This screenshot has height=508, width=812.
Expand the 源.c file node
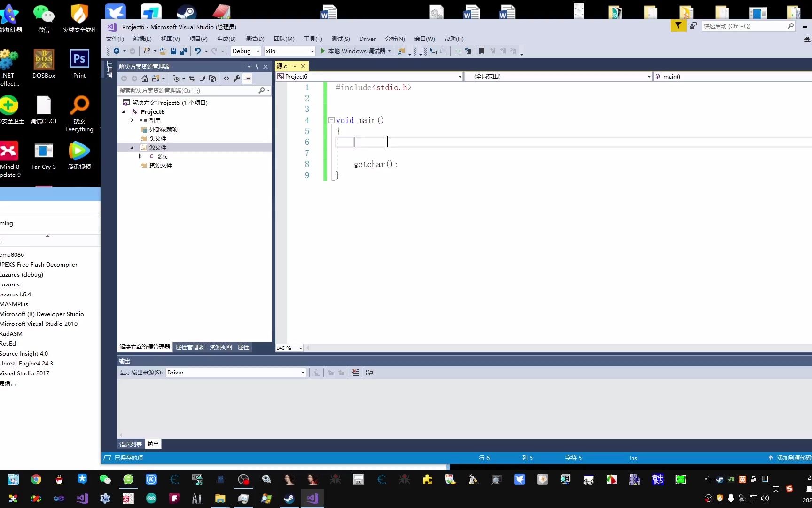point(140,156)
